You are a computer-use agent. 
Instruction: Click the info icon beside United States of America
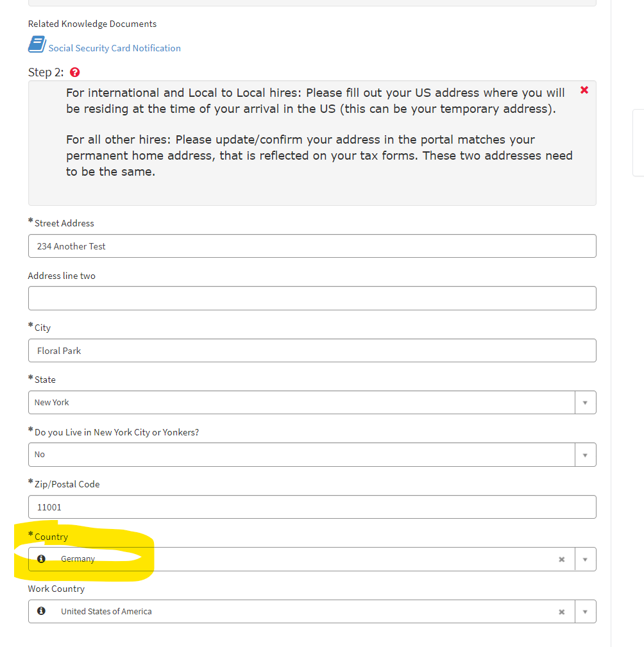click(42, 611)
